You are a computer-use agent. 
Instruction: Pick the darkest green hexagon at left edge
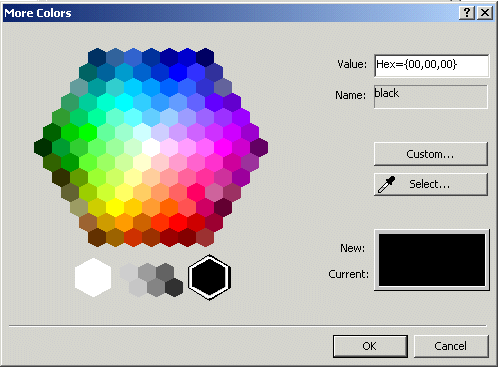(43, 148)
